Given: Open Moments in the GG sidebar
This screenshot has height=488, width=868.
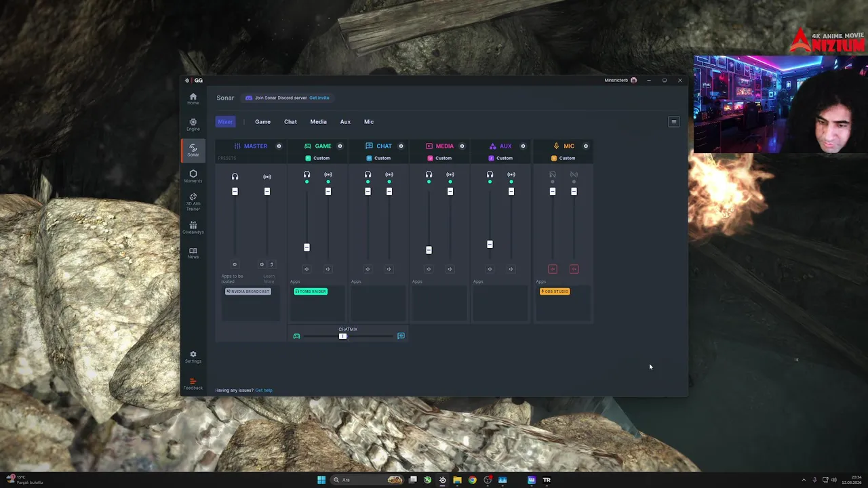Looking at the screenshot, I should pos(193,176).
